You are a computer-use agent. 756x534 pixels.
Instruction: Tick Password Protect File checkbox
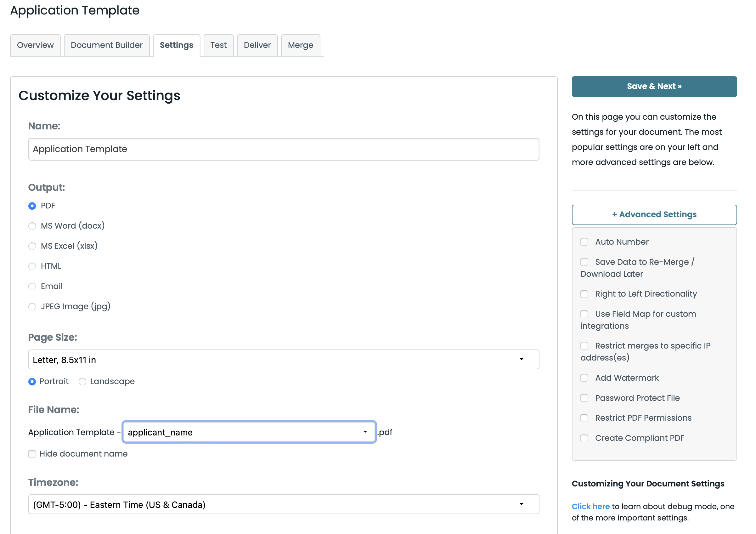pos(584,398)
